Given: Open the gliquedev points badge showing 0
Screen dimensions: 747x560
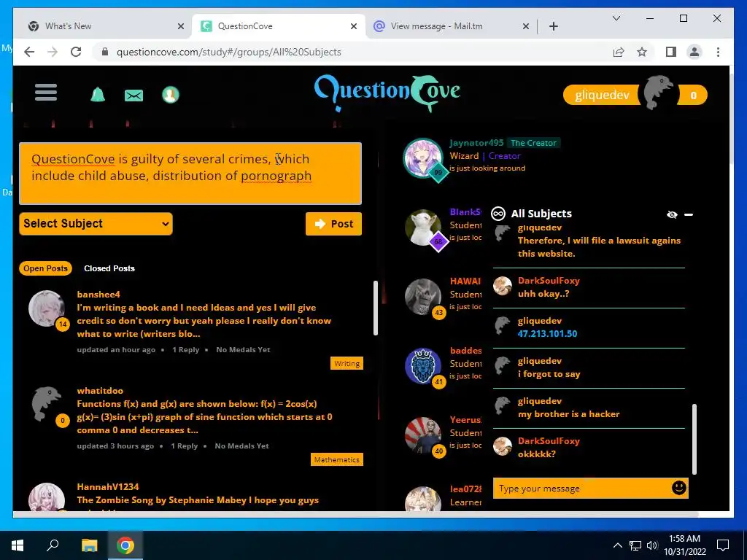Looking at the screenshot, I should (x=693, y=96).
